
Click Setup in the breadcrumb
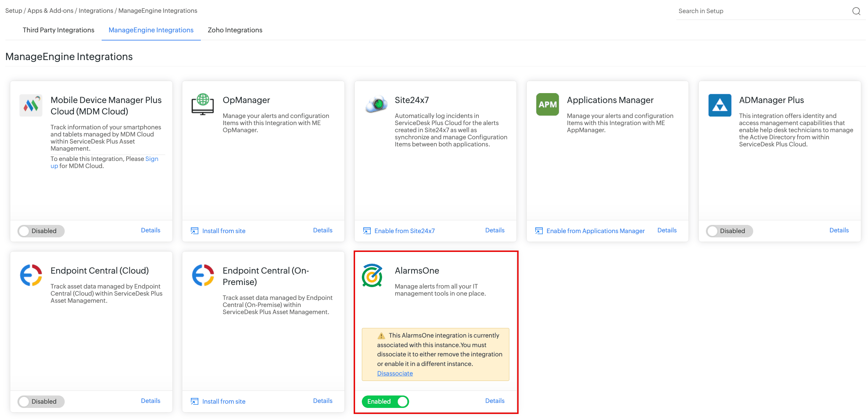coord(14,11)
